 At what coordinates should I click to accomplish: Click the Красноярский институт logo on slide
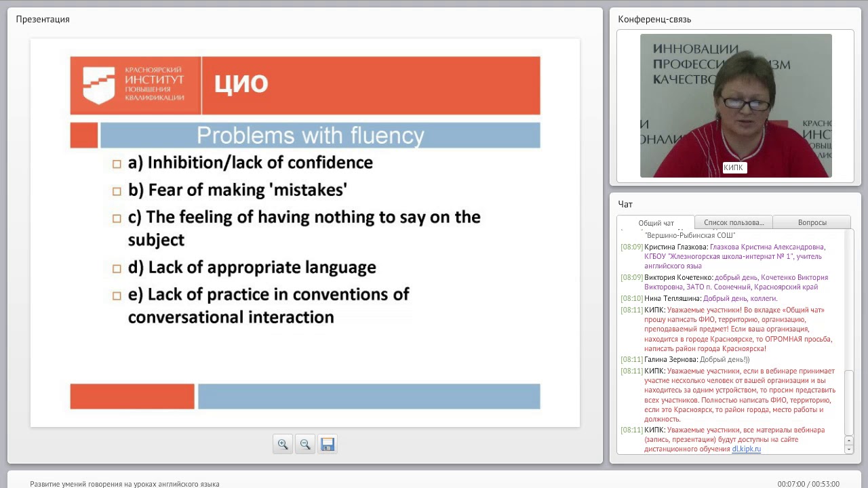134,85
